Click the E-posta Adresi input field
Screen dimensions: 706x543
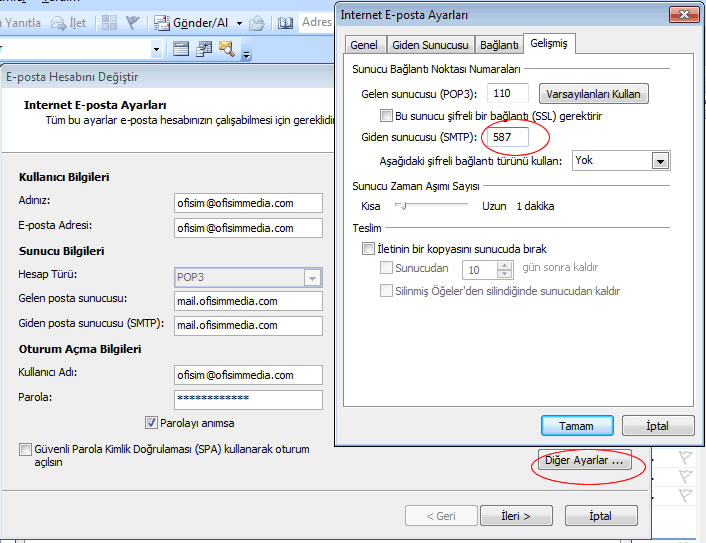click(x=248, y=228)
